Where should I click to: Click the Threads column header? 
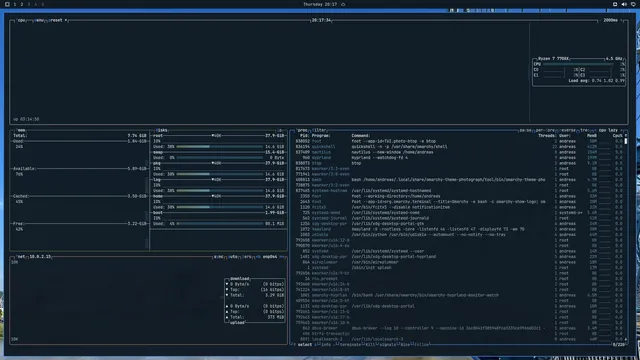547,136
